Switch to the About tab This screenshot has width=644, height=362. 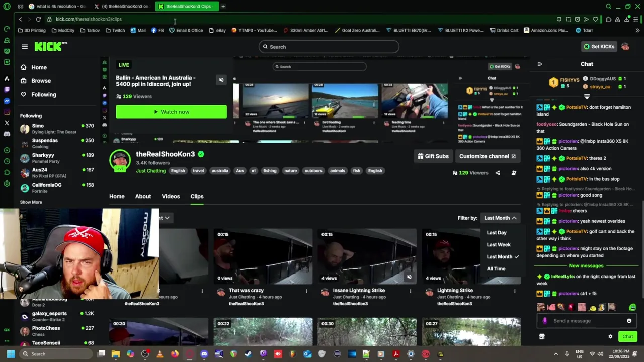[143, 196]
